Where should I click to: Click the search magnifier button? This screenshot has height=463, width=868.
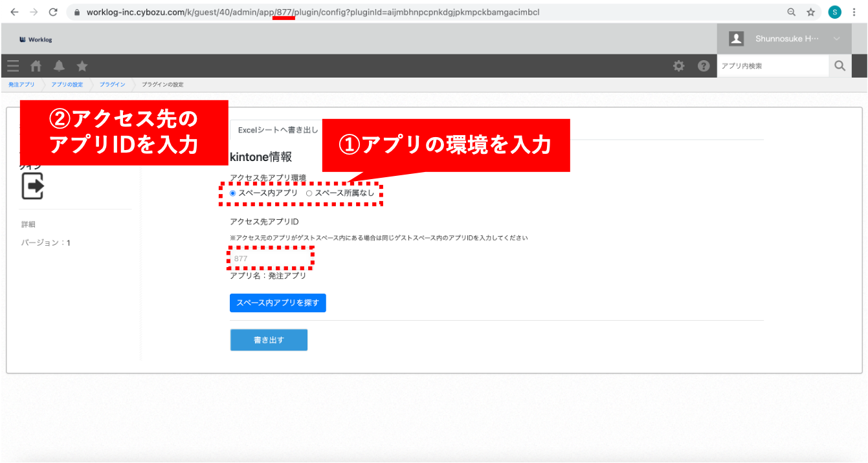pos(840,66)
